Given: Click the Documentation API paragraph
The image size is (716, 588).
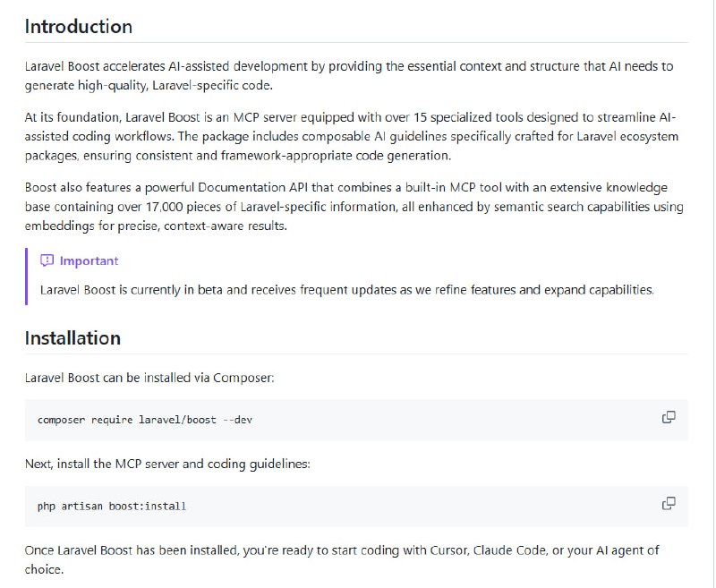Looking at the screenshot, I should tap(354, 206).
